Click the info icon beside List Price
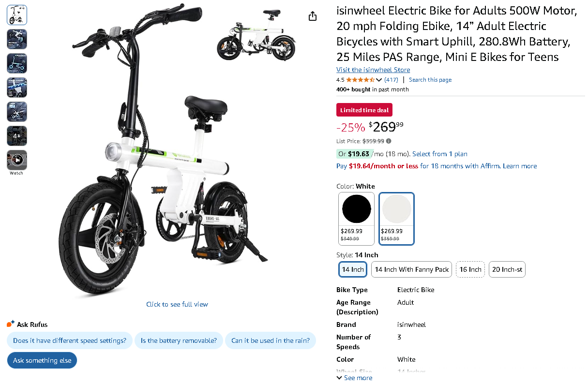This screenshot has width=588, height=383. click(390, 141)
